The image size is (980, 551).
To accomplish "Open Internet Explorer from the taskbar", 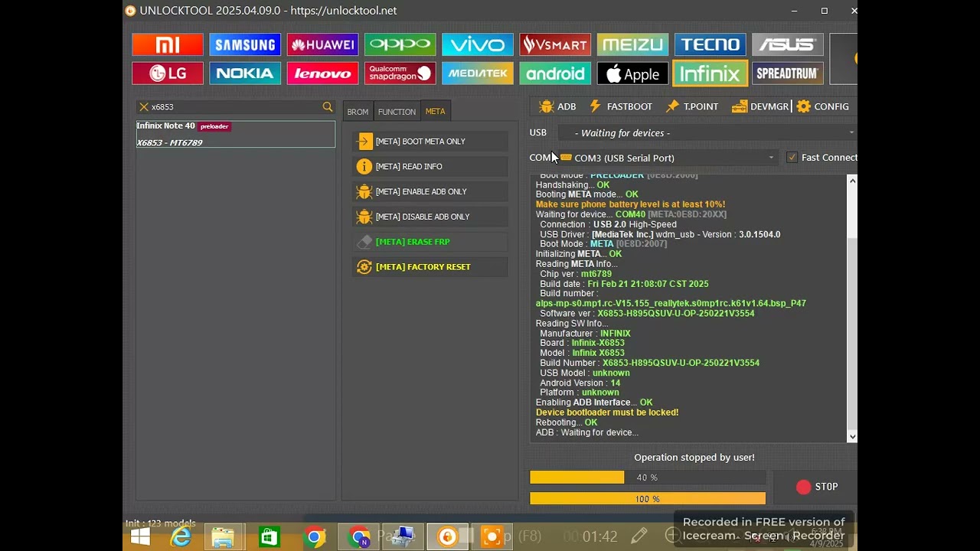I will pyautogui.click(x=181, y=537).
